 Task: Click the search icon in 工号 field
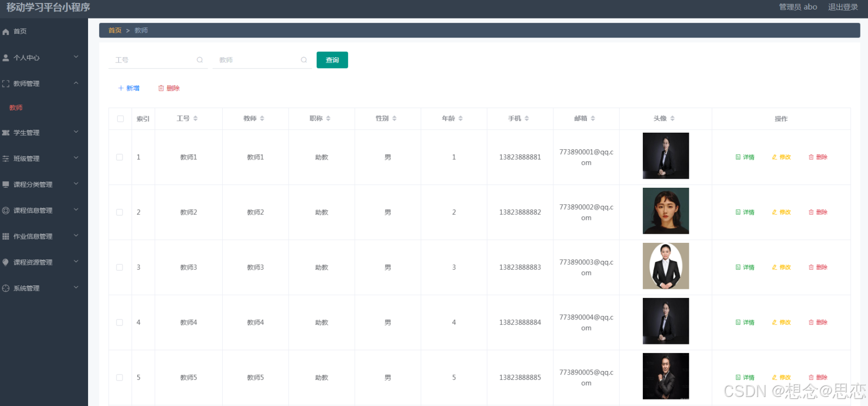[200, 60]
